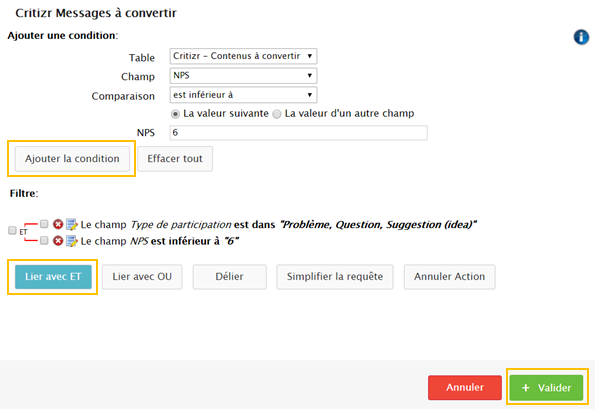Check the Type de participation condition box

pyautogui.click(x=44, y=224)
